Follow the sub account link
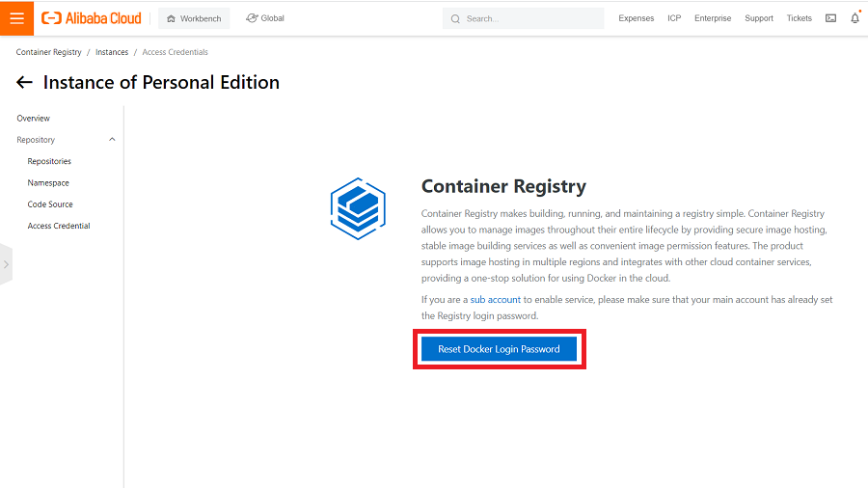 [x=496, y=300]
